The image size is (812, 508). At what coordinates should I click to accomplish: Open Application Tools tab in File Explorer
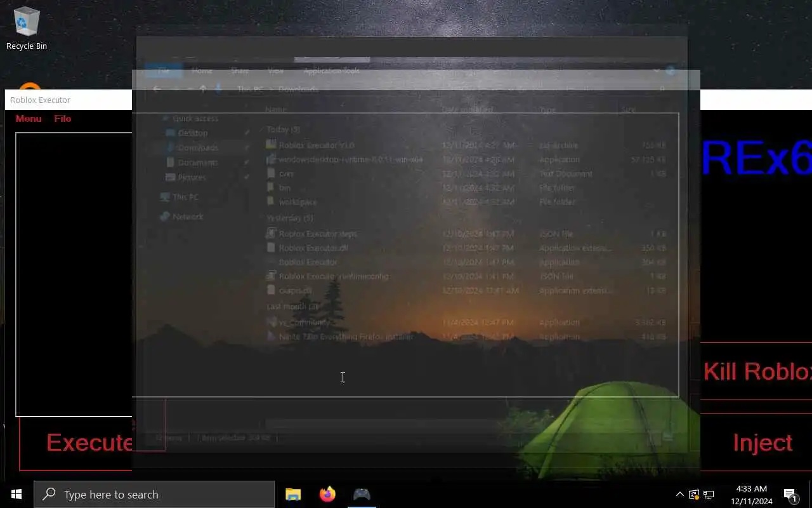pos(331,70)
